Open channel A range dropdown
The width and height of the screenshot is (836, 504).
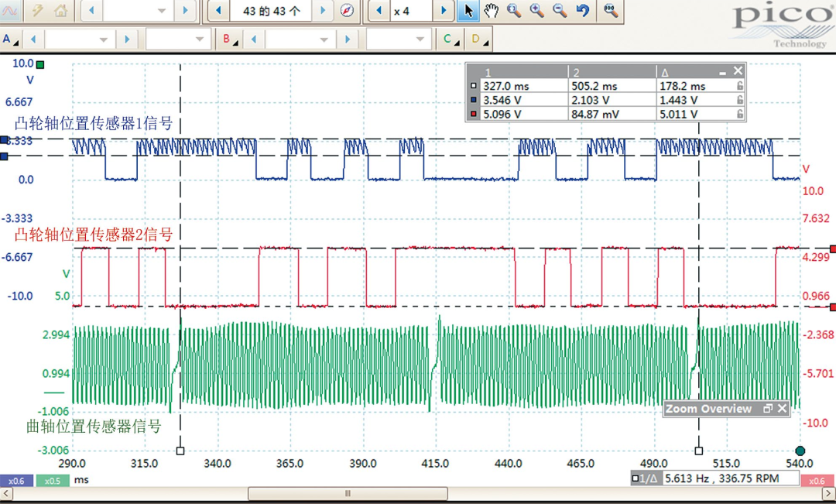(x=104, y=39)
